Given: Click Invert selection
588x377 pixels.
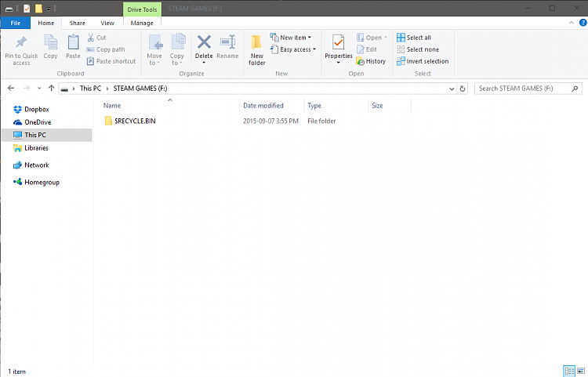Looking at the screenshot, I should tap(423, 61).
